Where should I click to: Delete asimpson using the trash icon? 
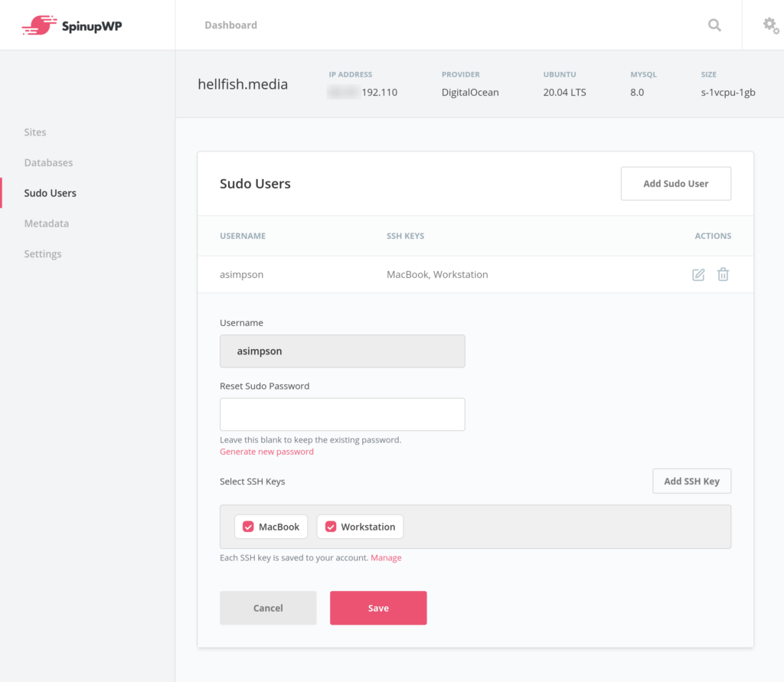click(x=723, y=275)
